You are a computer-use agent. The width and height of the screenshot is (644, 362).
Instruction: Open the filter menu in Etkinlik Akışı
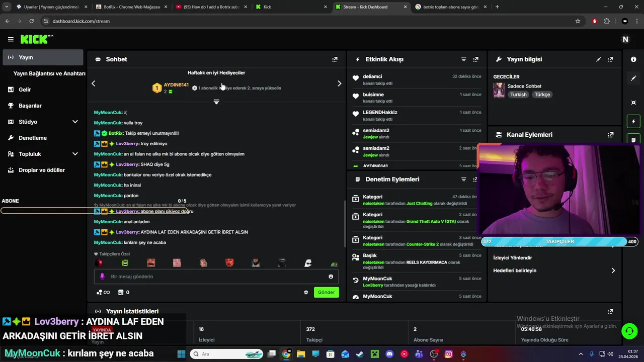coord(464,59)
